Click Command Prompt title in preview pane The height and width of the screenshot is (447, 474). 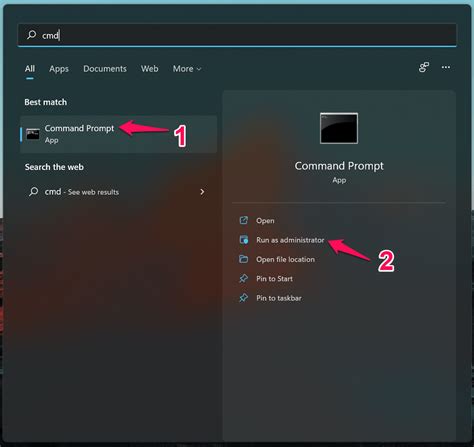[339, 166]
